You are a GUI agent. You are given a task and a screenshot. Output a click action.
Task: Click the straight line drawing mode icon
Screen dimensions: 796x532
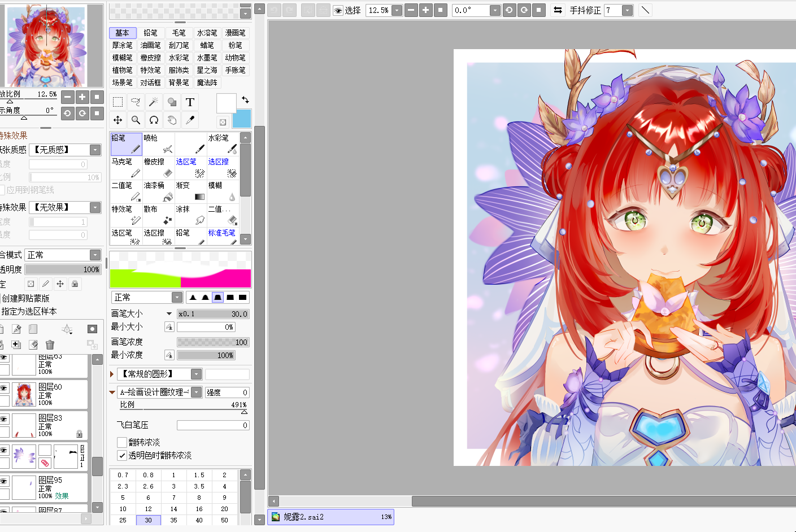point(645,10)
